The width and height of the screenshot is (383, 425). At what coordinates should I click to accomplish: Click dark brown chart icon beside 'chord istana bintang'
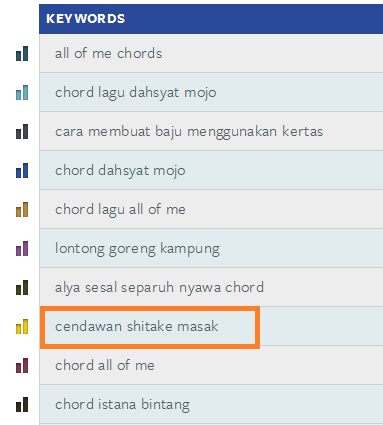[x=22, y=405]
